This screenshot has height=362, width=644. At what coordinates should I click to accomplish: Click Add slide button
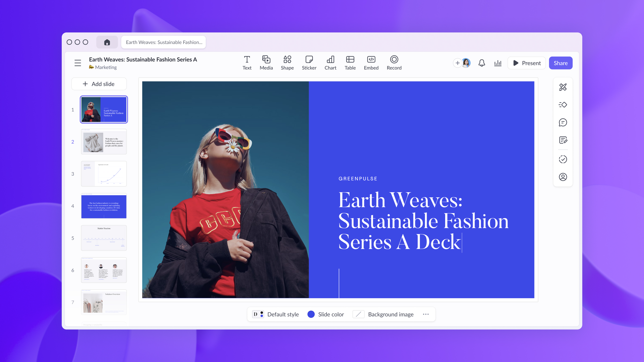[x=99, y=84]
